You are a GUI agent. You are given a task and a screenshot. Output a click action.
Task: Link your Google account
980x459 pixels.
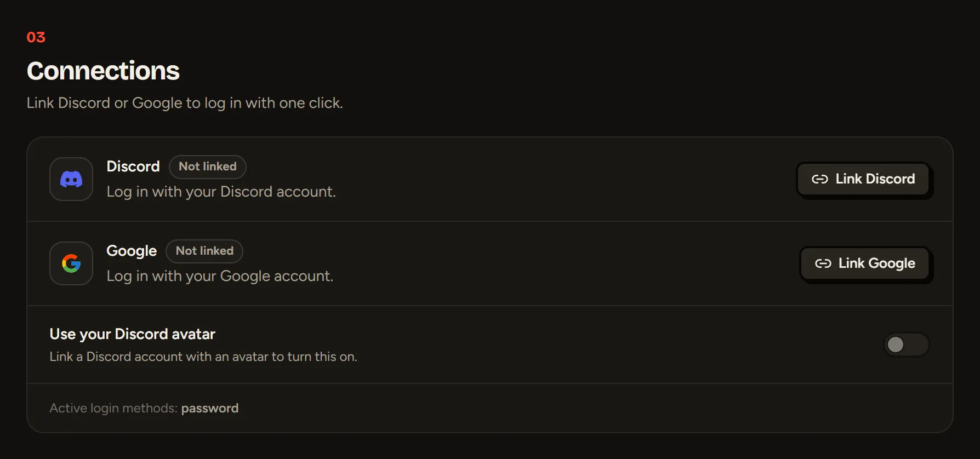point(865,263)
